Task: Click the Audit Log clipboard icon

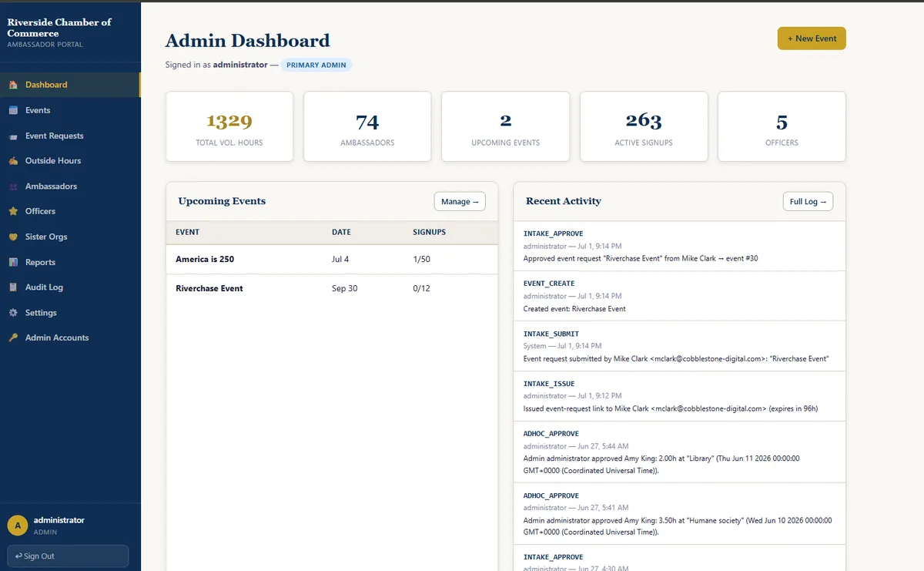Action: 13,287
